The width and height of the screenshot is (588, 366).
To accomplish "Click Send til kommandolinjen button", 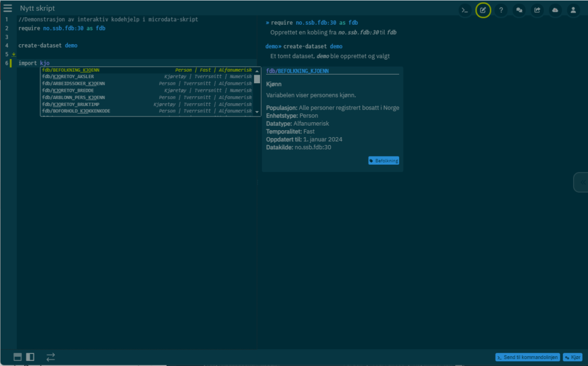I will 527,357.
